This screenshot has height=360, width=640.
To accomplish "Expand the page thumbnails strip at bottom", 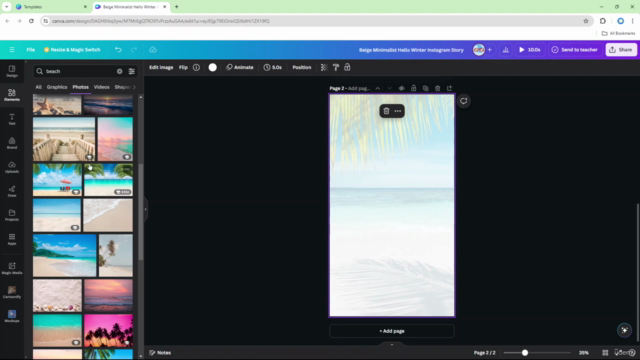I will pyautogui.click(x=392, y=344).
